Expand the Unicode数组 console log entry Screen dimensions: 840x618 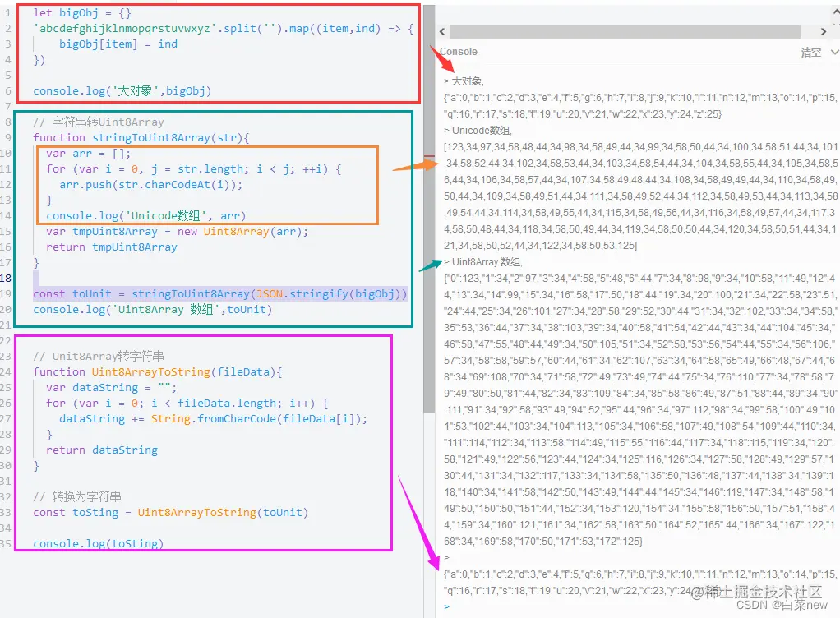pyautogui.click(x=446, y=131)
